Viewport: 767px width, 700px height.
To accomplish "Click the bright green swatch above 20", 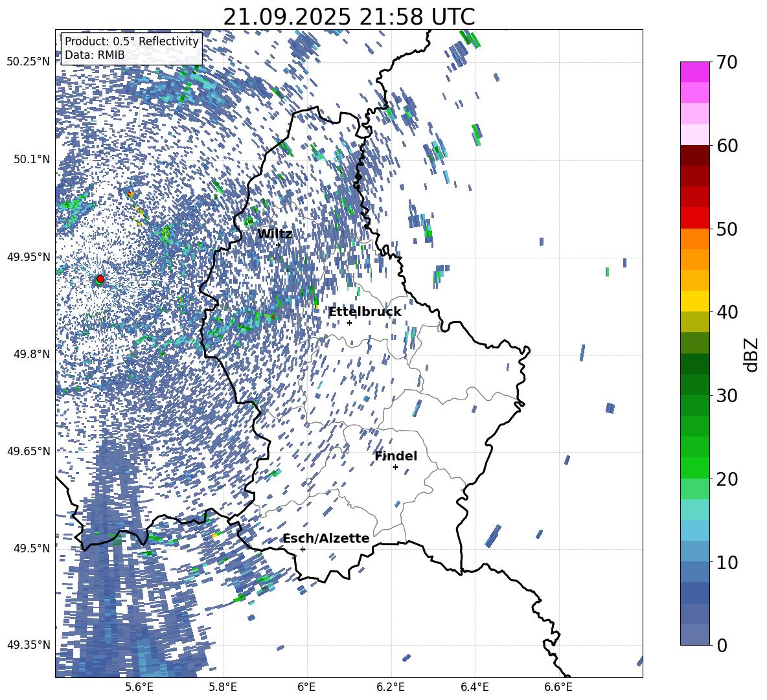I will tap(695, 468).
